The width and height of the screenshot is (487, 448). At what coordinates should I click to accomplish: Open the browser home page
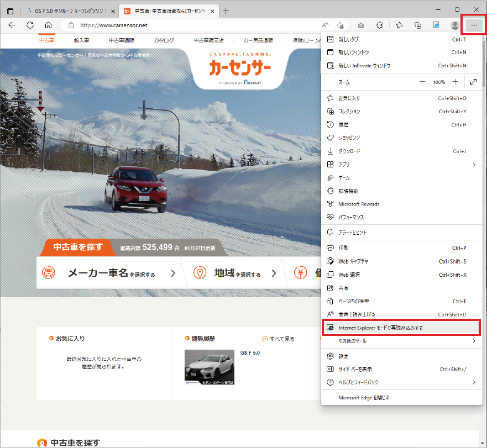pos(49,25)
